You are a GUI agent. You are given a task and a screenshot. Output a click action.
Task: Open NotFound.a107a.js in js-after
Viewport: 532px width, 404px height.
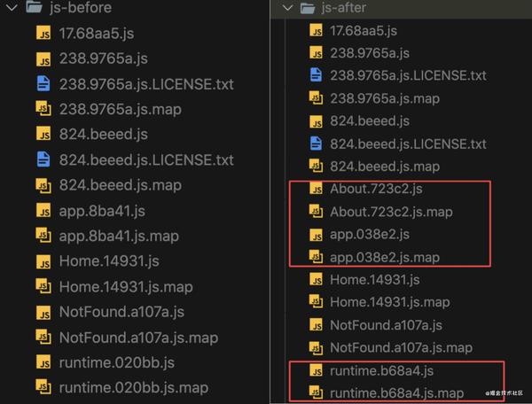[x=387, y=325]
